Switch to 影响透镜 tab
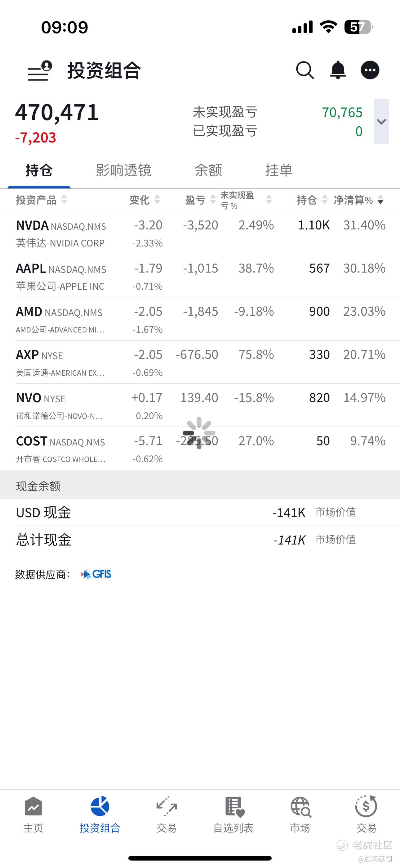Screen dimensions: 400x868 (123, 170)
